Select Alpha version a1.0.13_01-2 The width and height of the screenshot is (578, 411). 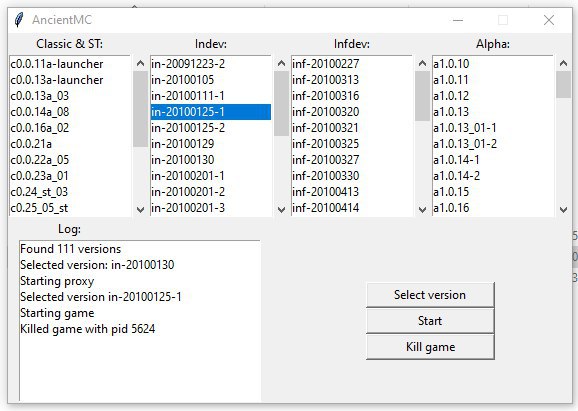tap(493, 144)
